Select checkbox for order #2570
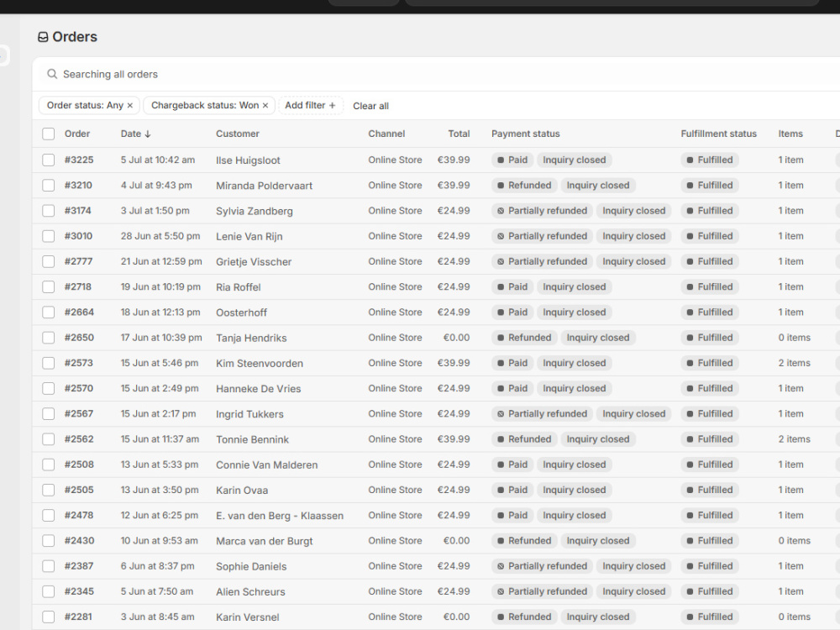 (x=48, y=388)
